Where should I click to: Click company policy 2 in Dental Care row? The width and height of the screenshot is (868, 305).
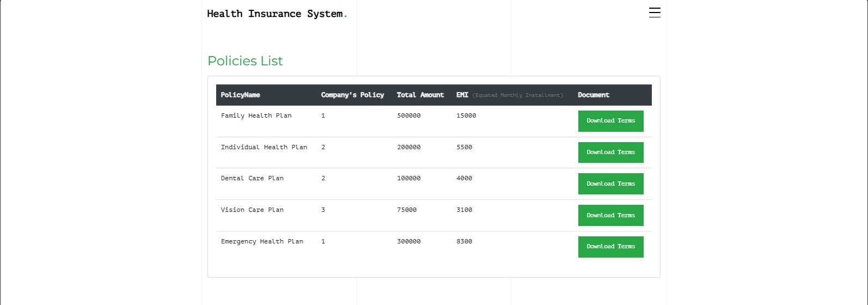pos(323,178)
